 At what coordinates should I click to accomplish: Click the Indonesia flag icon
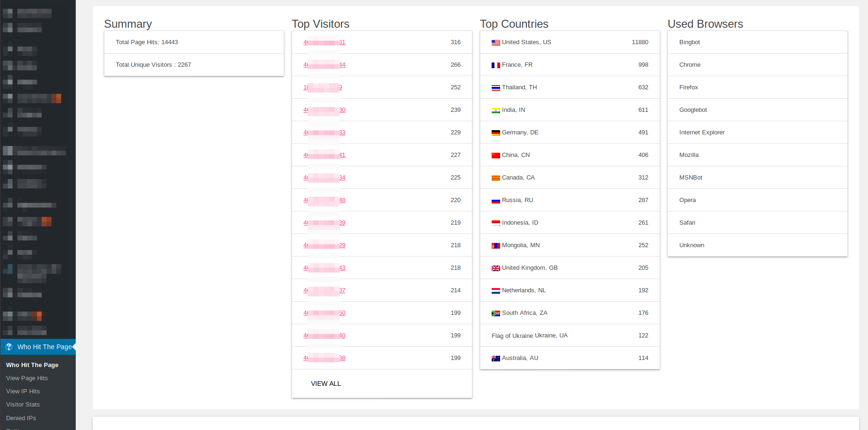tap(496, 223)
